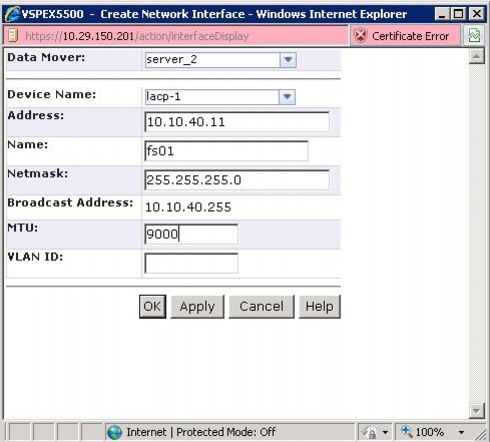Click the scrollbar up arrow
This screenshot has width=490, height=442.
click(x=477, y=57)
